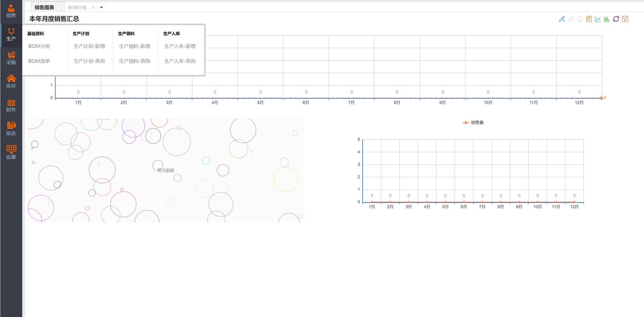Open the 报表 sidebar module
This screenshot has width=644, height=317.
tap(11, 129)
